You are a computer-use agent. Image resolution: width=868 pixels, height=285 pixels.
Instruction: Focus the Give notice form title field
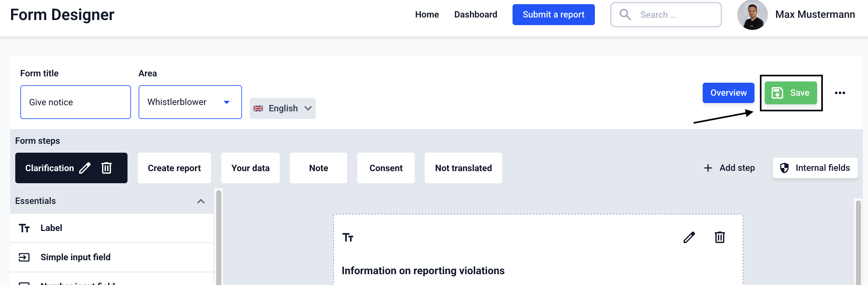tap(75, 102)
